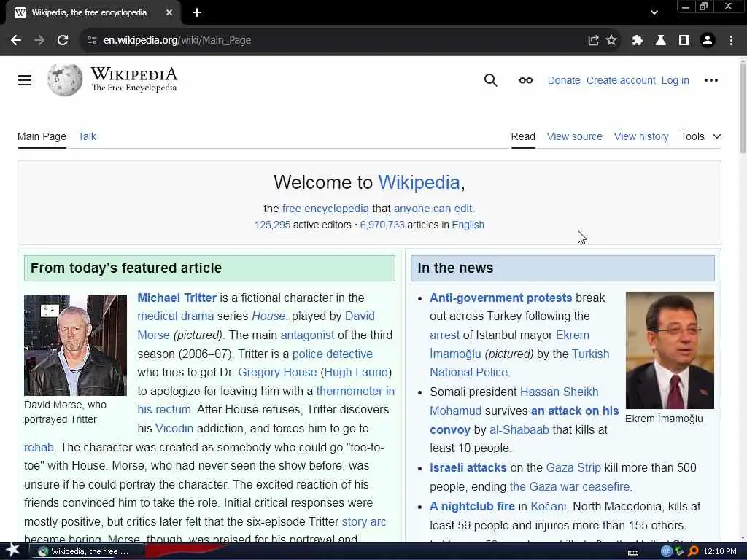Open the Chrome three-dot menu

click(731, 40)
